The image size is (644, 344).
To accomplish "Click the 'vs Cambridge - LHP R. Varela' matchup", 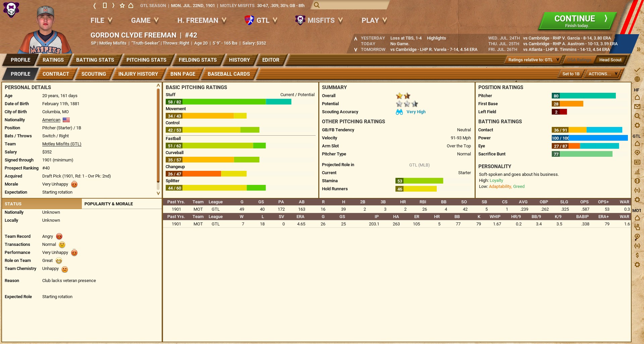I will (x=434, y=50).
